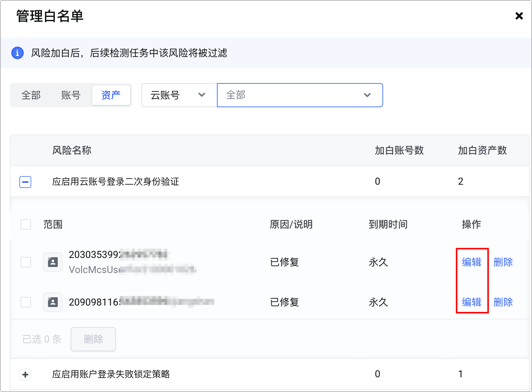Open the 云账号 dropdown
Screen dimensions: 532x392
pyautogui.click(x=179, y=95)
